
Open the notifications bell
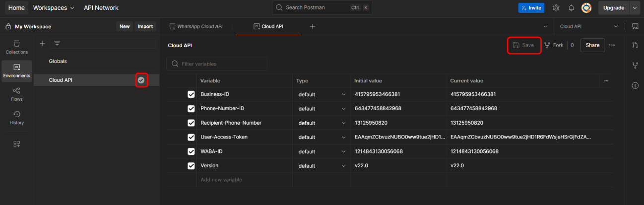click(x=571, y=8)
